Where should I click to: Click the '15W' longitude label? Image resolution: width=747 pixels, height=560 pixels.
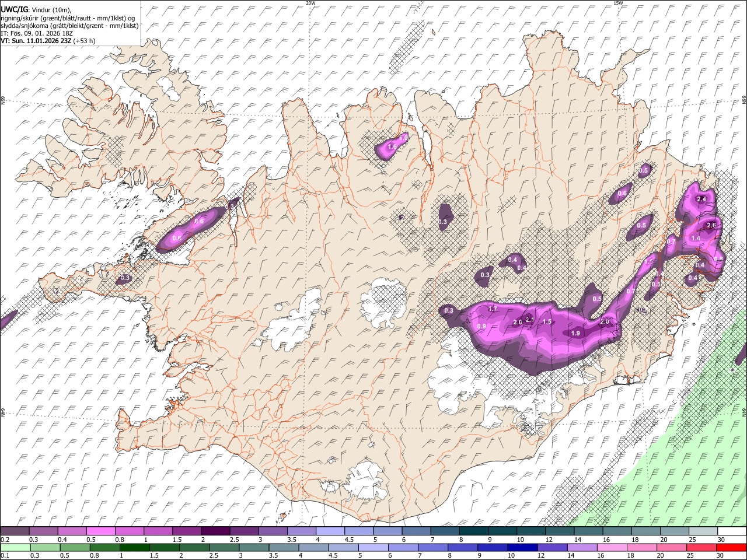coord(617,3)
